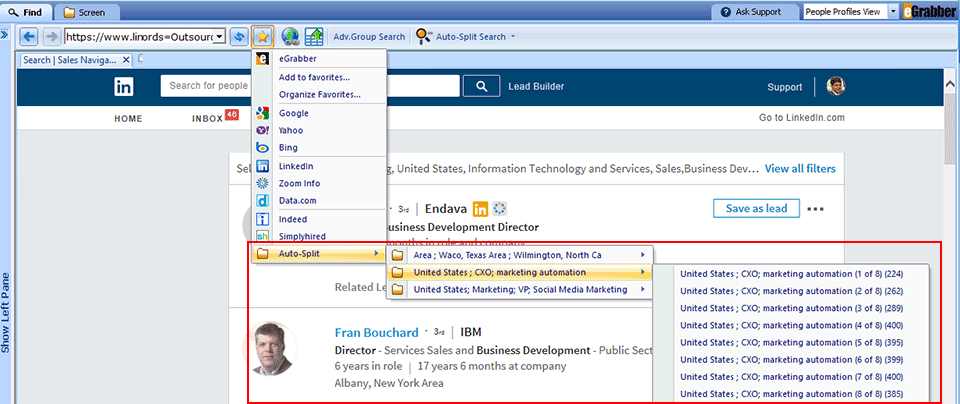Click the Search for people input field
The width and height of the screenshot is (960, 404).
pos(310,86)
